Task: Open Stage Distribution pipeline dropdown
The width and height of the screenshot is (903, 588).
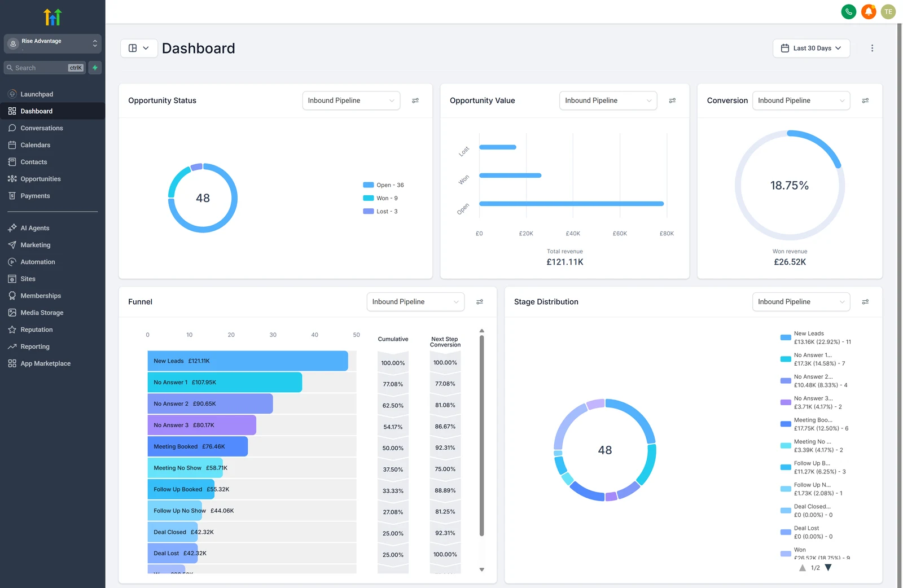Action: point(801,302)
